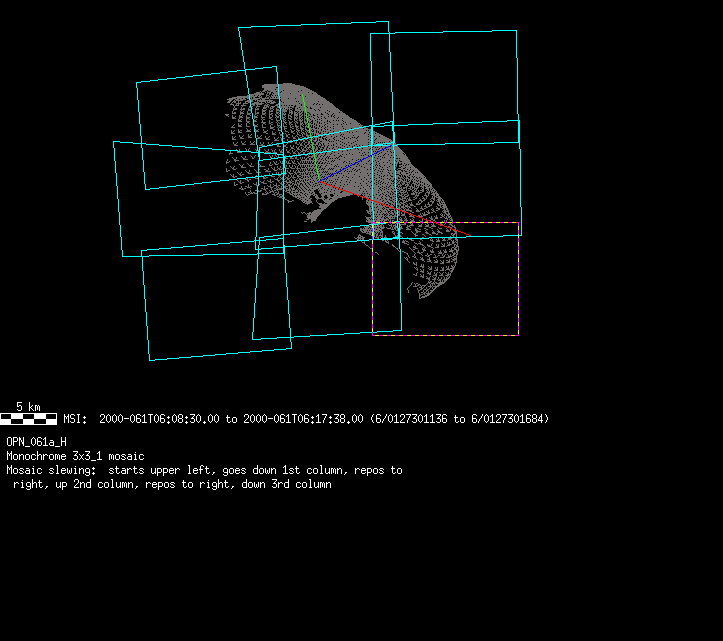Viewport: 723px width, 641px height.
Task: Select end time 2000-061T06:17:38.00
Action: (303, 419)
